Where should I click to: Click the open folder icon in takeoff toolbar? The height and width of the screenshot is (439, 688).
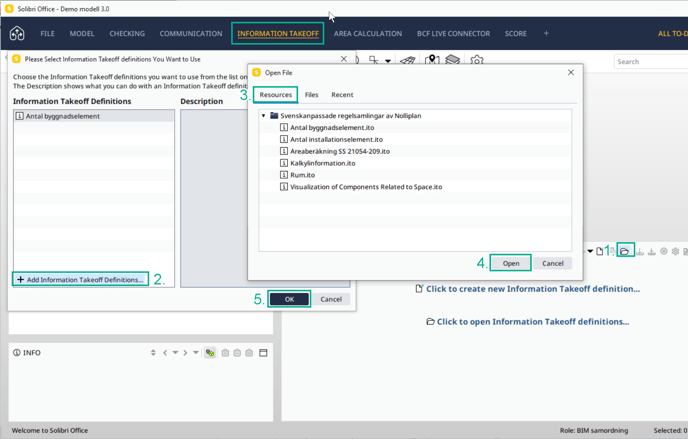click(x=624, y=251)
